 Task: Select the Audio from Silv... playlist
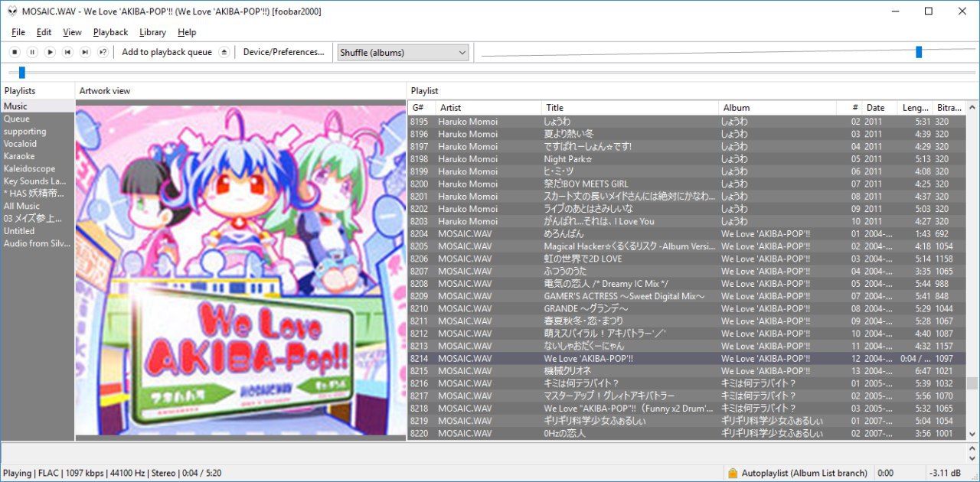(x=38, y=243)
